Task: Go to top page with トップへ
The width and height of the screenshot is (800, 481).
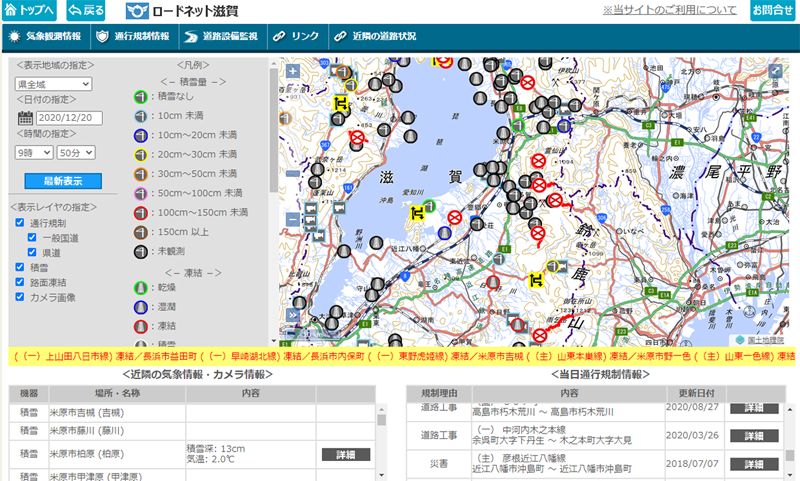Action: tap(30, 11)
